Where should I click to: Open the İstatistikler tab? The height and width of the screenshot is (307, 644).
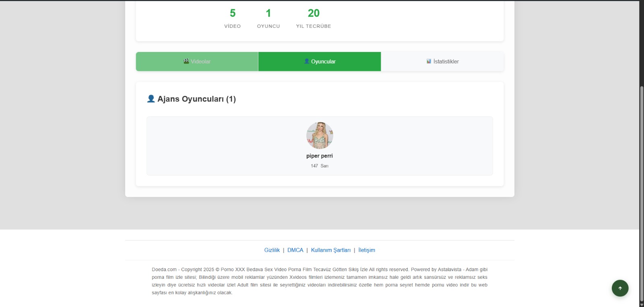(442, 62)
